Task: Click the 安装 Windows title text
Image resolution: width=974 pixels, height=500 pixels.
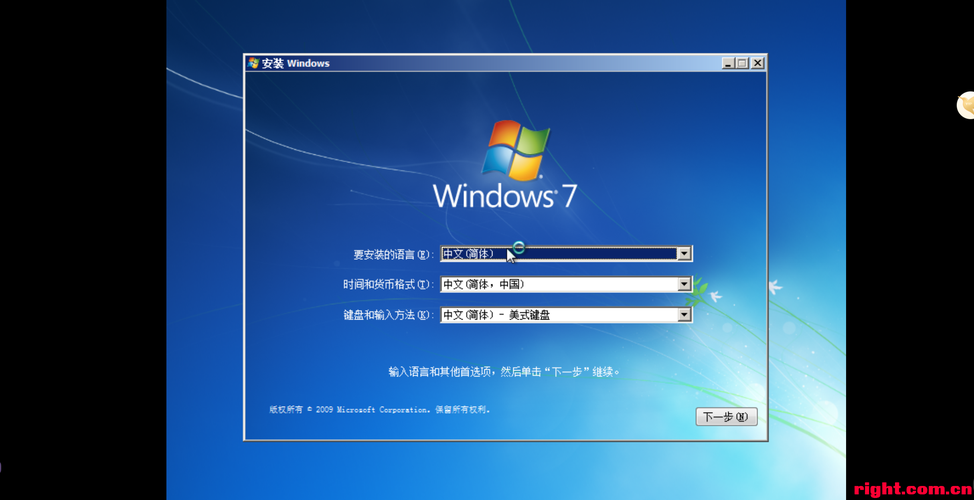Action: click(x=296, y=63)
